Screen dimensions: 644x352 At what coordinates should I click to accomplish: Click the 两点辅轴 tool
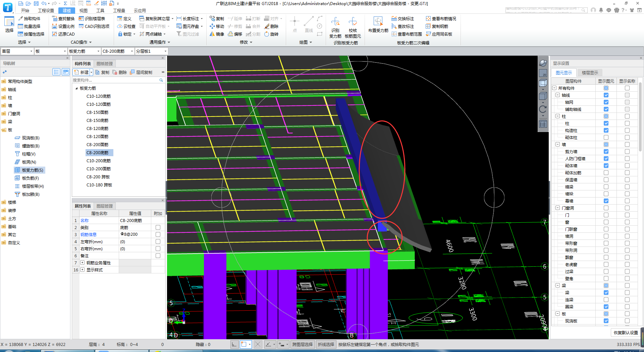[151, 34]
